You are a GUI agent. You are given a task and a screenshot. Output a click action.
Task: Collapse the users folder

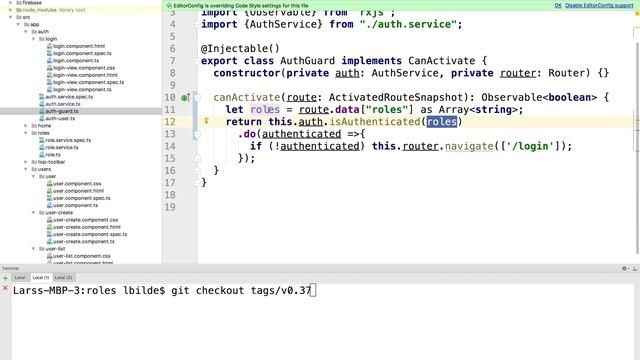tap(26, 169)
